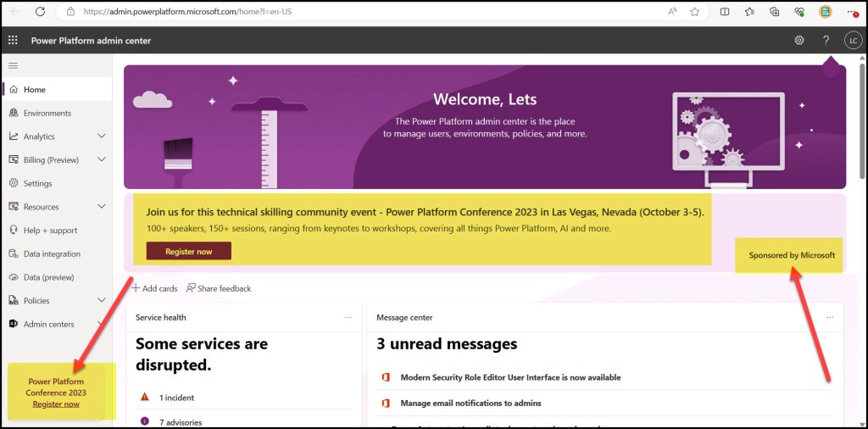Refresh the browser page
868x429 pixels.
(x=40, y=12)
